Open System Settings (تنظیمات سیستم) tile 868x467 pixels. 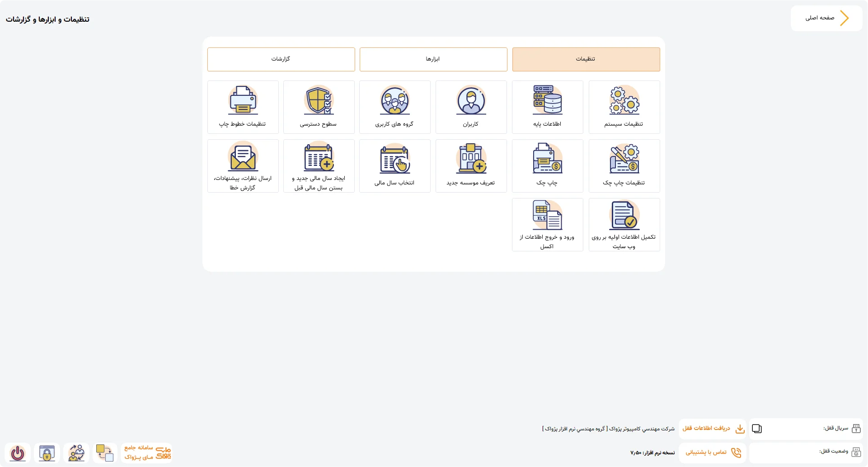[x=624, y=107]
